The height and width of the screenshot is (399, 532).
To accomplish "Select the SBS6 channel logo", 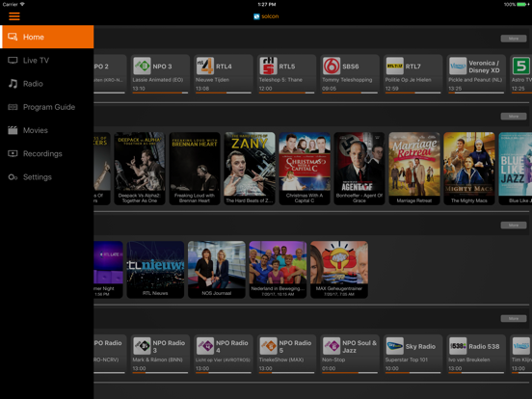I will click(x=332, y=66).
